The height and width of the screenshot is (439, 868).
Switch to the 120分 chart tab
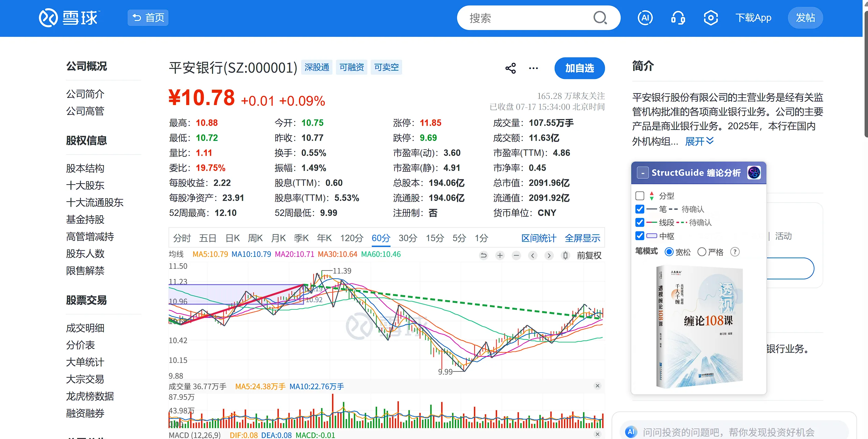352,238
